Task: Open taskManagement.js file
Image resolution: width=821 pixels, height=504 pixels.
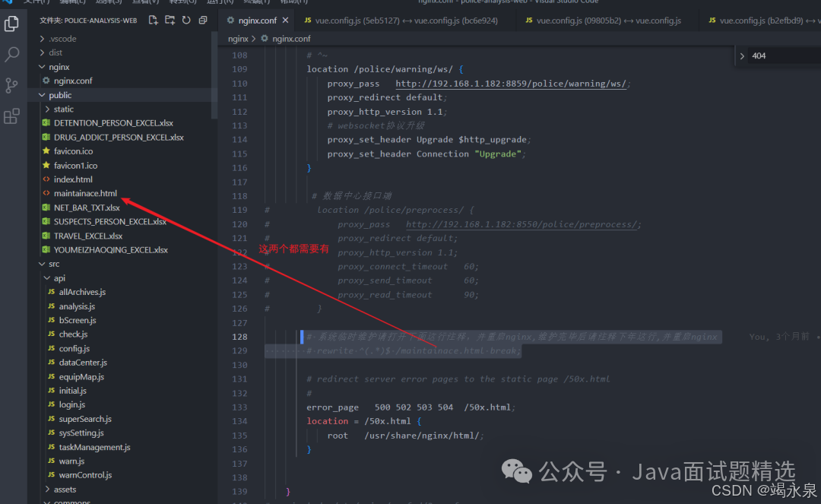Action: pos(94,447)
